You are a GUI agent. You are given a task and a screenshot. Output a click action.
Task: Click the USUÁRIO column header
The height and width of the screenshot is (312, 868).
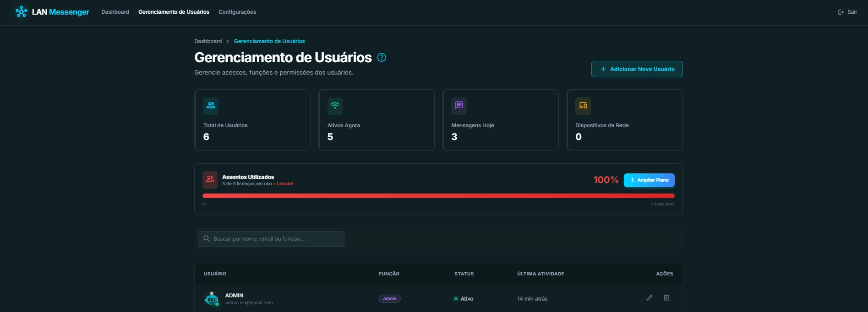pyautogui.click(x=215, y=274)
